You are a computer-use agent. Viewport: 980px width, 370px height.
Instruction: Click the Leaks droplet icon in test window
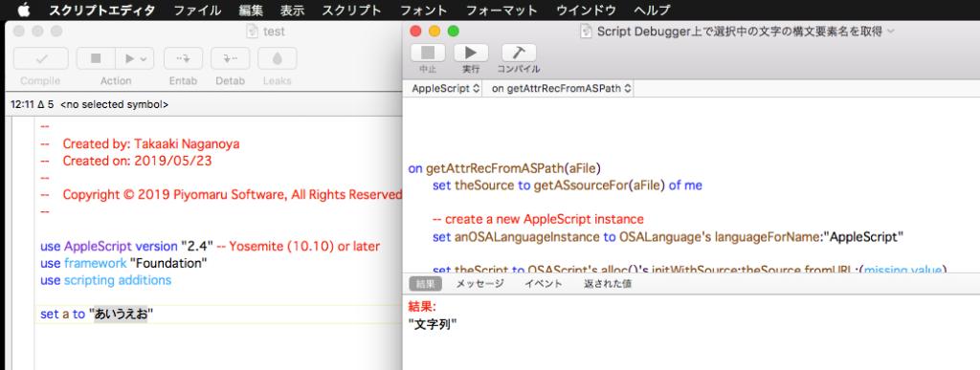tap(277, 58)
